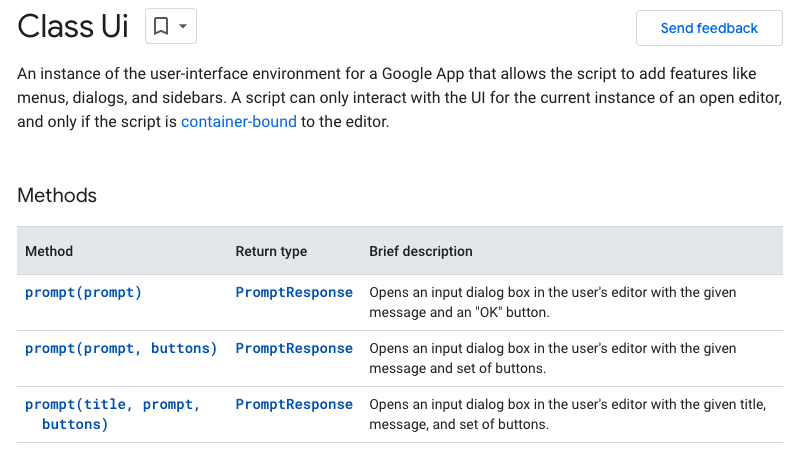Click the Return type column header

[x=271, y=251]
